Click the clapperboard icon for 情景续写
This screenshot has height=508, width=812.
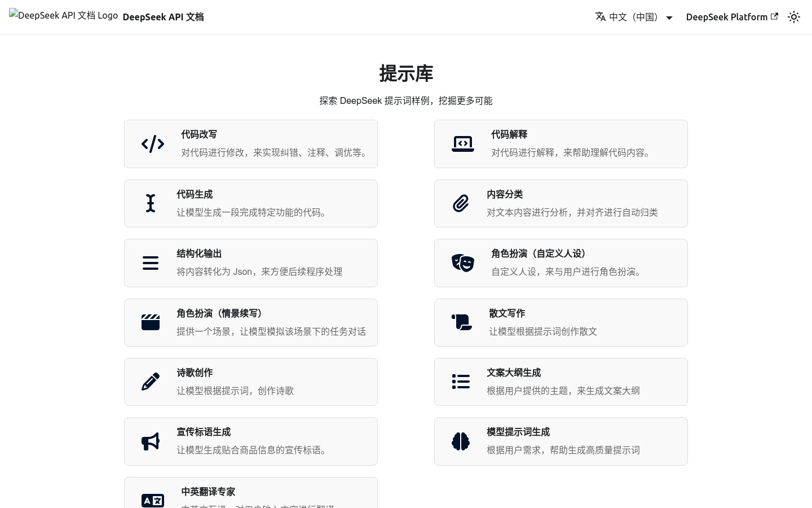point(151,322)
